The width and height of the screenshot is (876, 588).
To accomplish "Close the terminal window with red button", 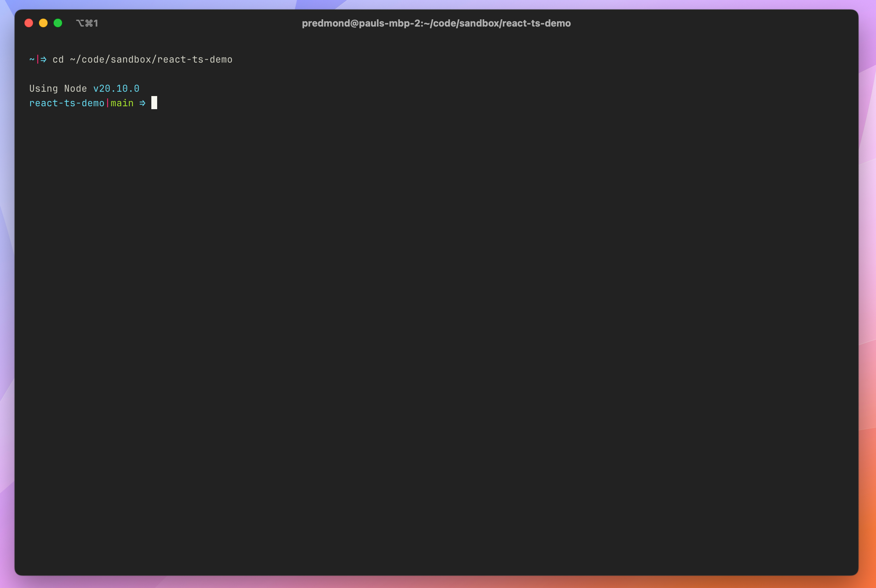I will 29,23.
